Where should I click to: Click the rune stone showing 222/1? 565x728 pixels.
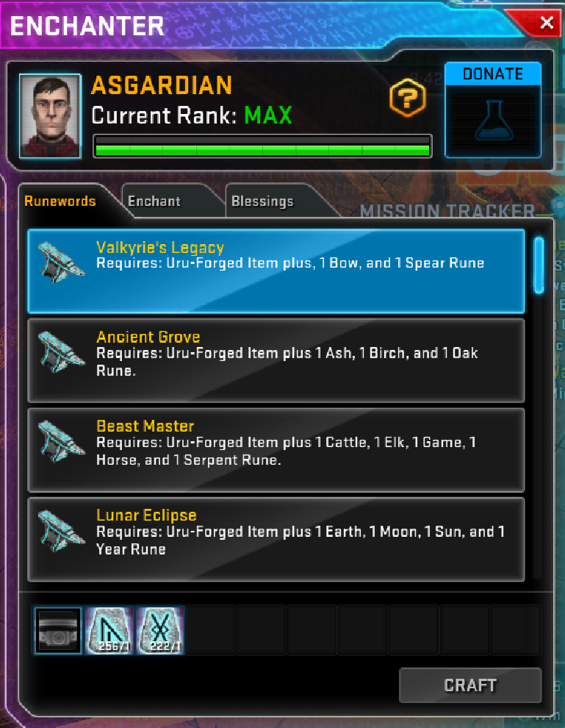[x=160, y=630]
